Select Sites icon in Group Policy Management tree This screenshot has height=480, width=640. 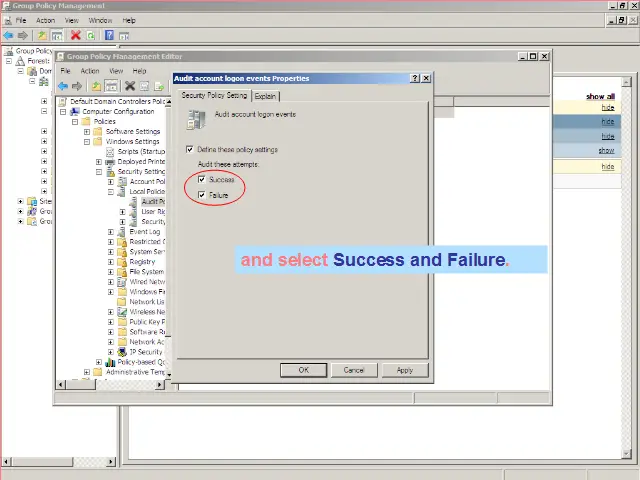point(32,201)
